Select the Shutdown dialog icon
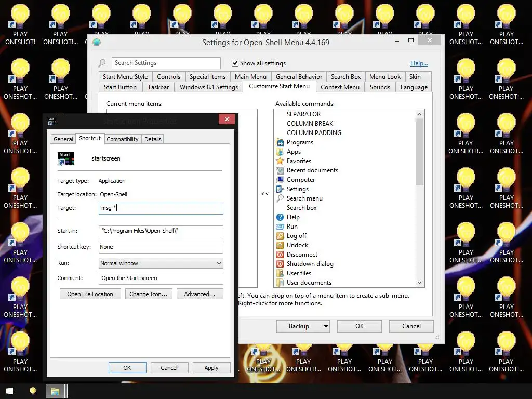The image size is (532, 399). [280, 263]
